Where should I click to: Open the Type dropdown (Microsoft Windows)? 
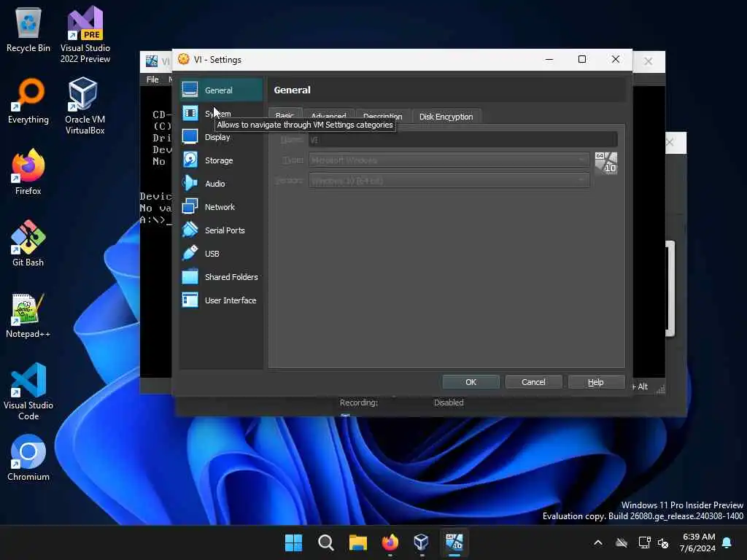coord(449,160)
